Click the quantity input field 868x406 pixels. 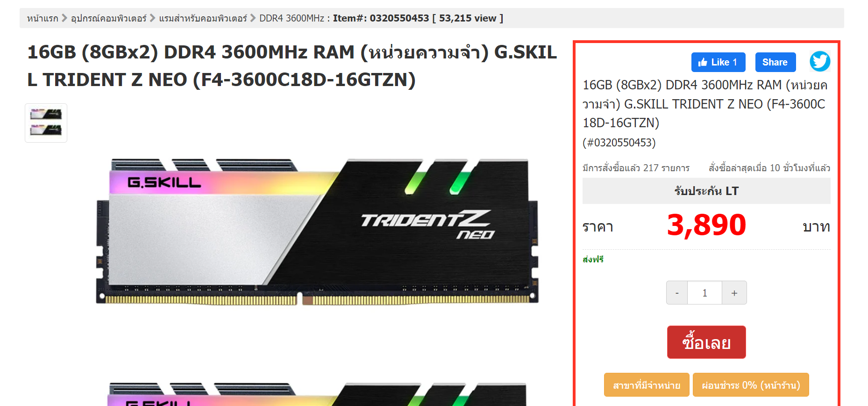[x=704, y=293]
